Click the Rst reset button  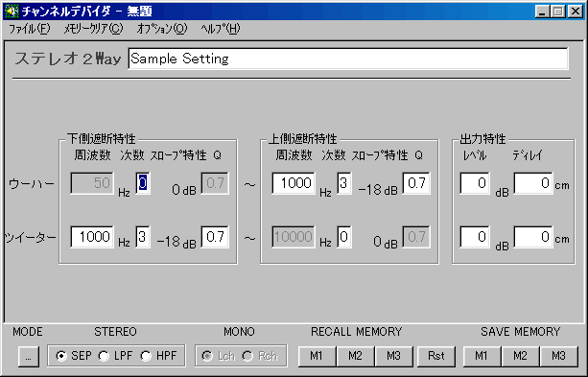click(x=436, y=356)
